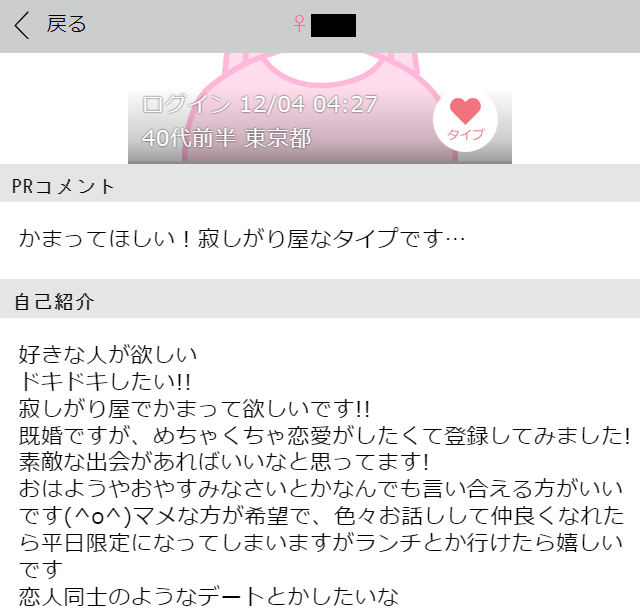Screen dimensions: 643x613
Task: Click the line ドキドキしたい!!
Action: click(105, 381)
